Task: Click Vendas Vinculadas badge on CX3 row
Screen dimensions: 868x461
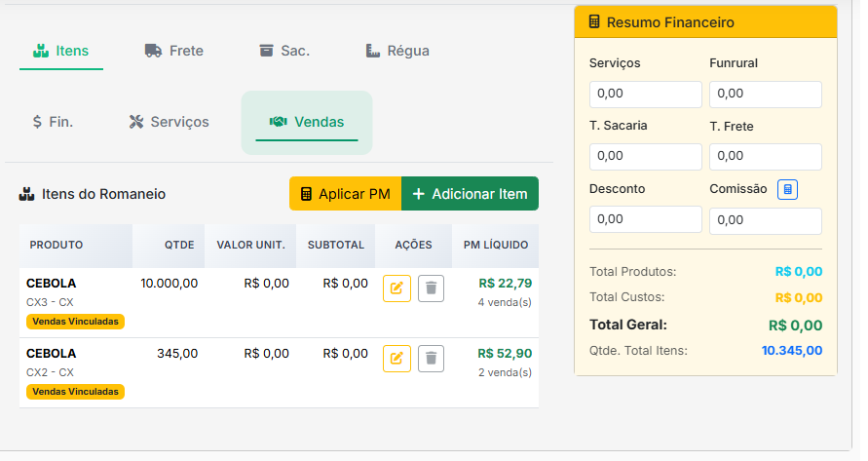Action: tap(76, 322)
